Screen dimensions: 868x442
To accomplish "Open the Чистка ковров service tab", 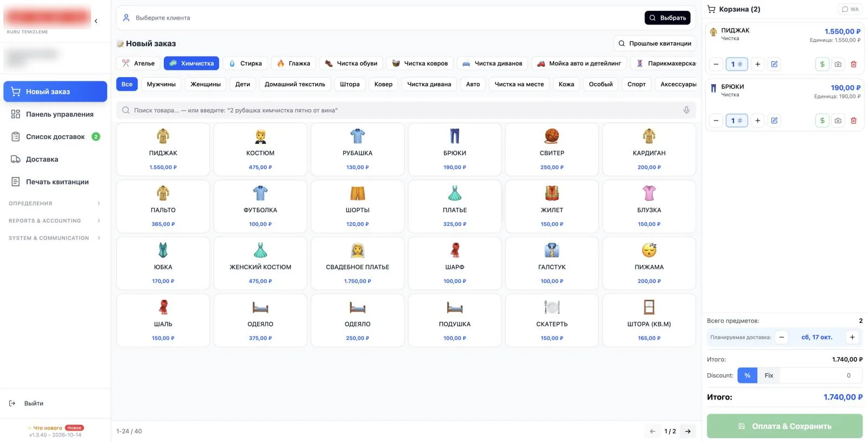I will [x=420, y=64].
